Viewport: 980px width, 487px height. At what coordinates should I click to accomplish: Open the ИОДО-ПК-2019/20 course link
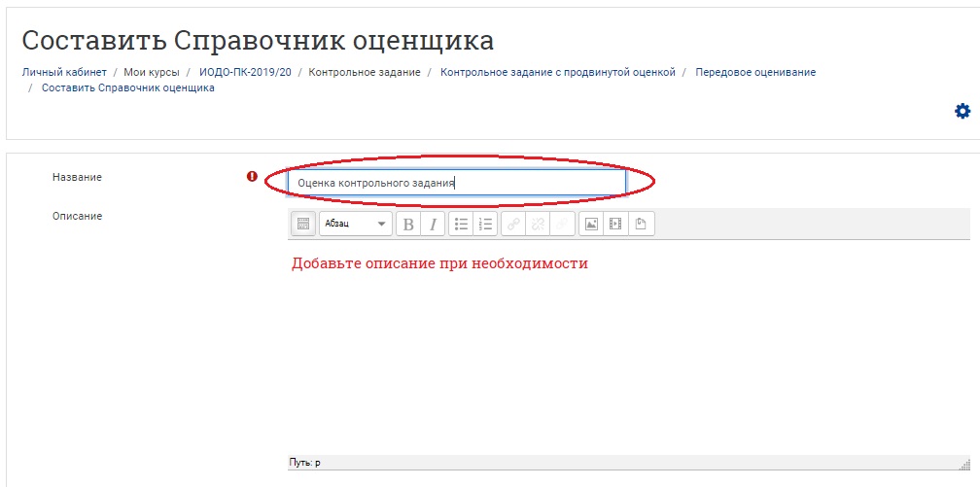click(x=245, y=72)
